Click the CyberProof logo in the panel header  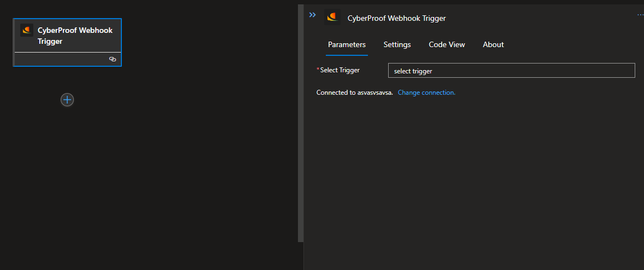(x=332, y=18)
